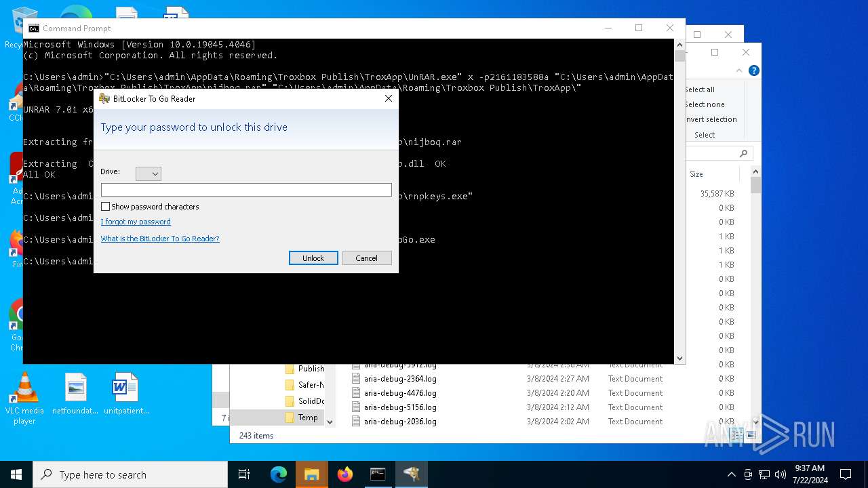Maximize the Command Prompt window
868x488 pixels.
point(638,28)
